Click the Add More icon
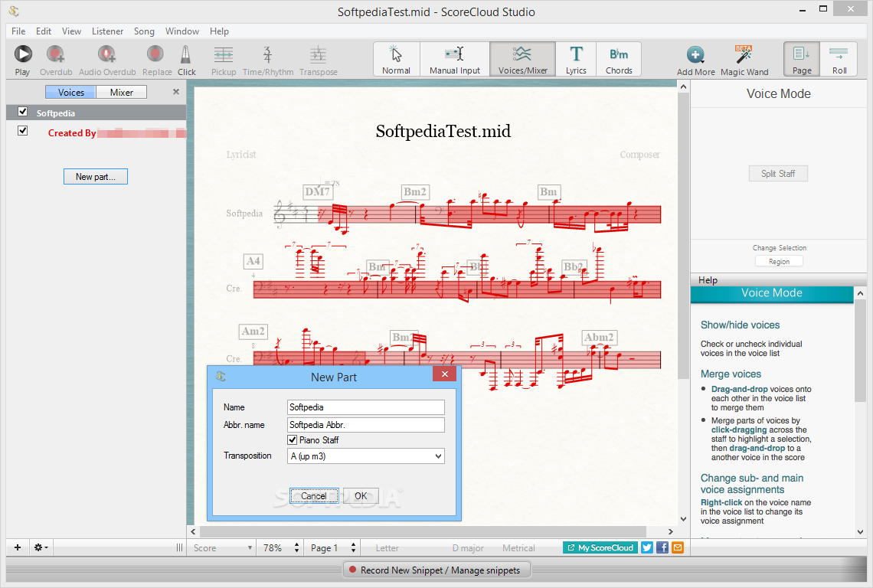The image size is (873, 588). [695, 55]
